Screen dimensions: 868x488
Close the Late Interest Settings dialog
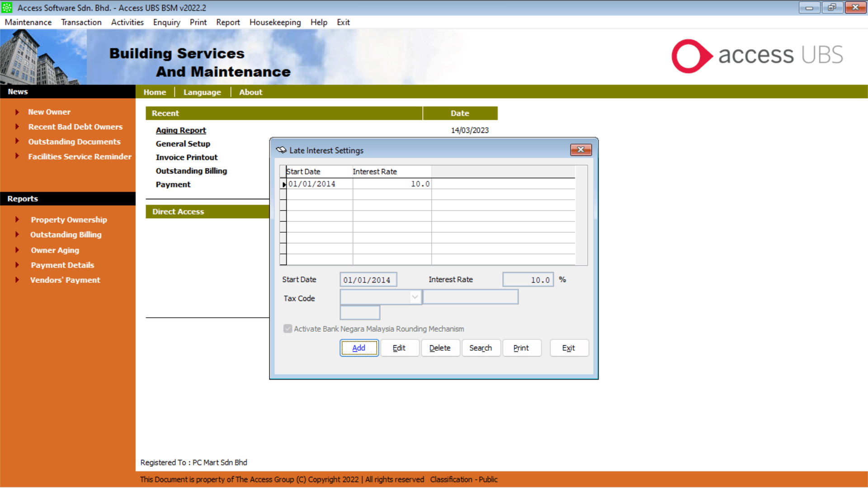580,150
